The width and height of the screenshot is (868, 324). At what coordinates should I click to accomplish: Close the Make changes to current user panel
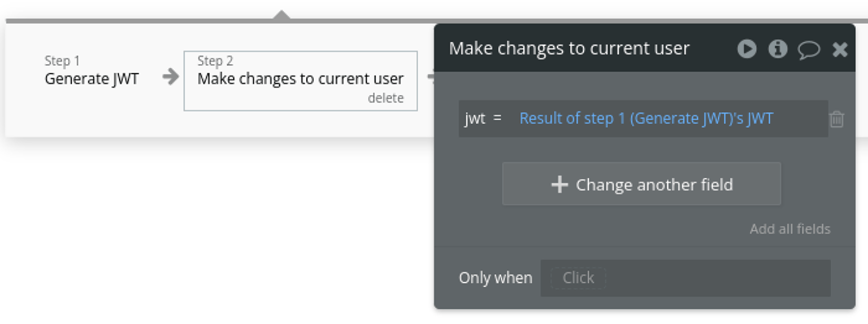pos(840,50)
